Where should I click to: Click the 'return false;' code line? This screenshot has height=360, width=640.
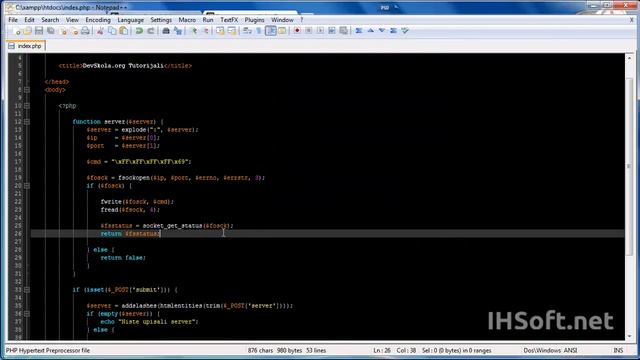(x=123, y=258)
